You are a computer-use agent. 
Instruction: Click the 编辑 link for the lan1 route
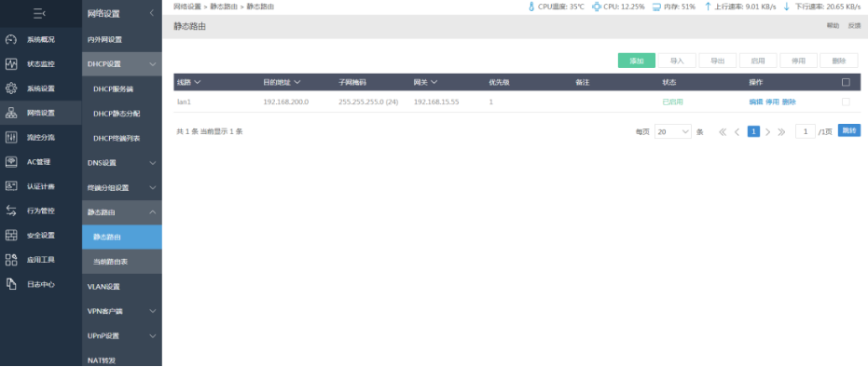755,102
